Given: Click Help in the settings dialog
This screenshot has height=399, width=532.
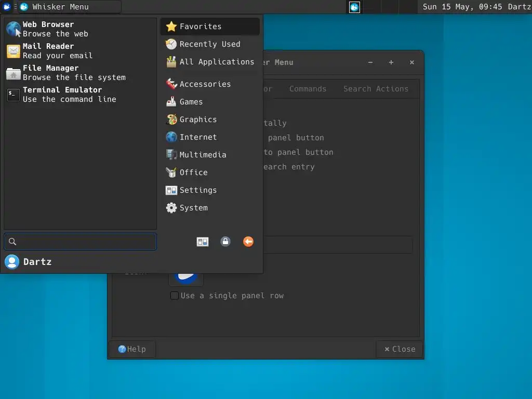Looking at the screenshot, I should click(132, 349).
